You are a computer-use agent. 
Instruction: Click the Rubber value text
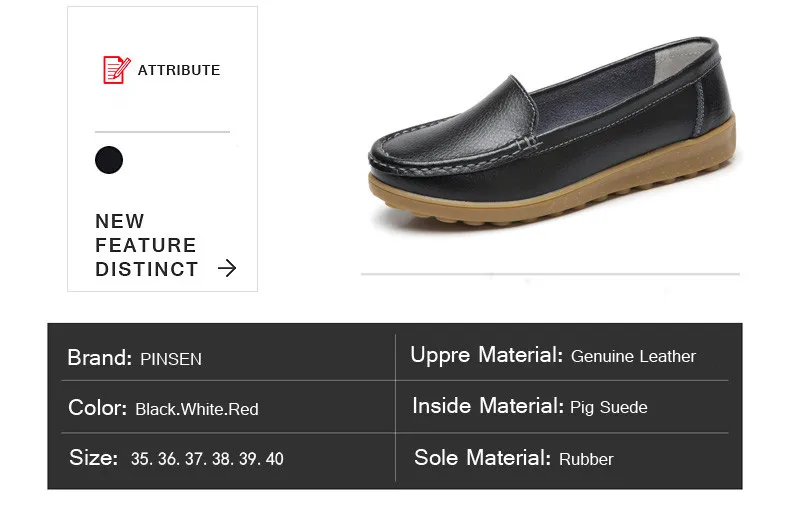click(x=586, y=460)
